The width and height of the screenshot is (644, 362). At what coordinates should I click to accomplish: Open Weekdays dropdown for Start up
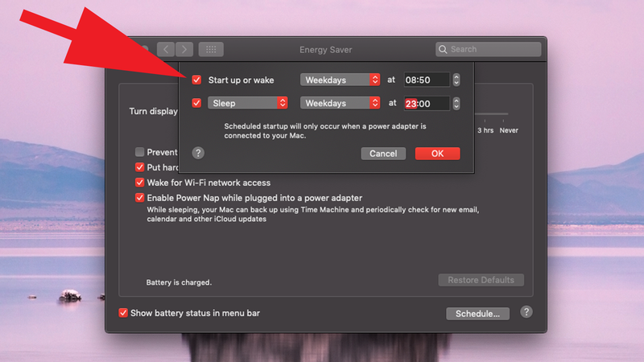pos(340,80)
